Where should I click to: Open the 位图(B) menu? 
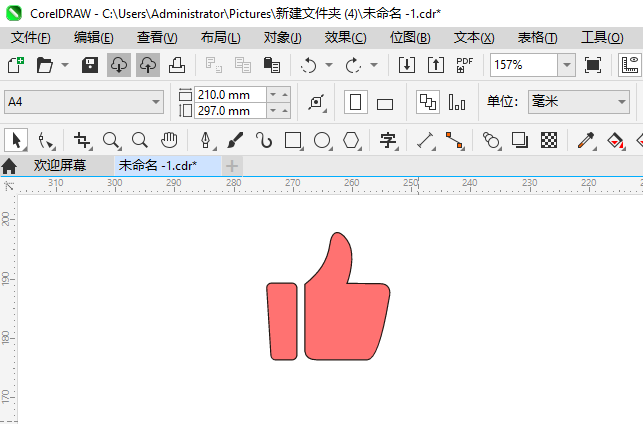410,38
